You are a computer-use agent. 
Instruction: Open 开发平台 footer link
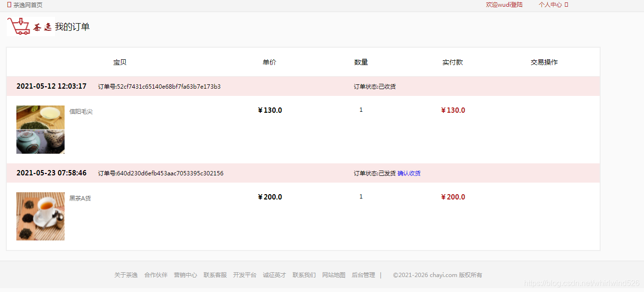tap(244, 275)
